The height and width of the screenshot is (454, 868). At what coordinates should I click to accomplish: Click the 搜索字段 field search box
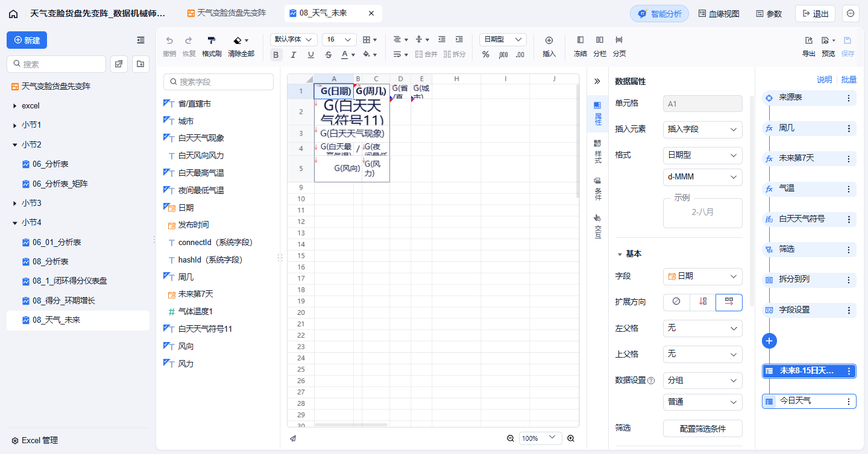coord(218,82)
